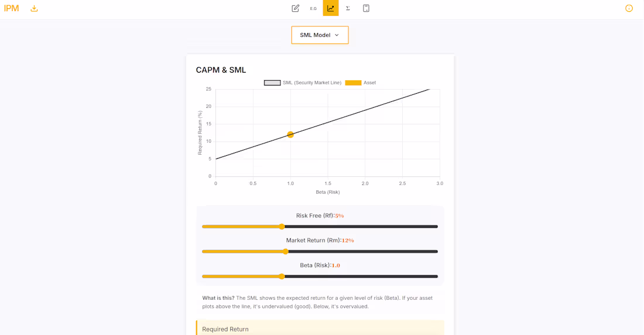Click the info icon at top right
This screenshot has height=335, width=644.
[x=629, y=8]
